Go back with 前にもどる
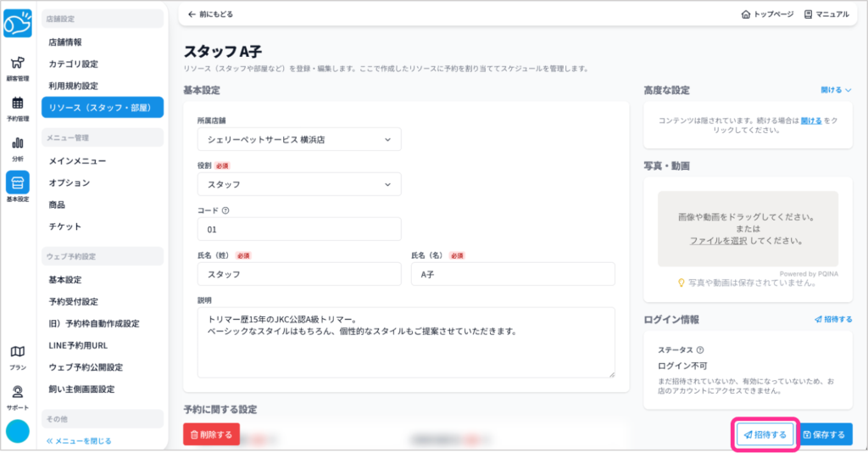 click(210, 14)
